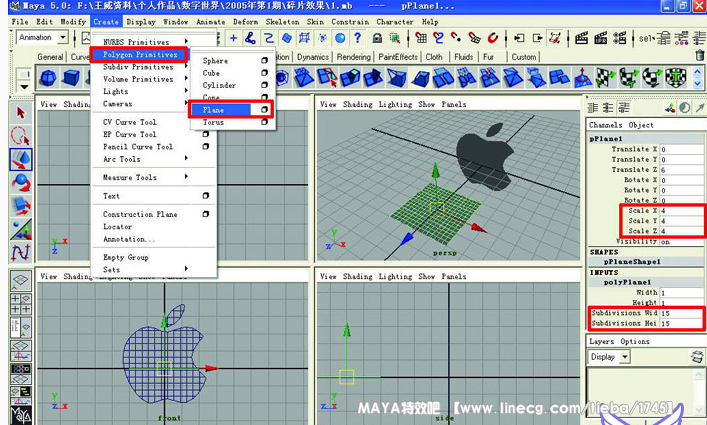Open render globals settings icon
Image resolution: width=707 pixels, height=425 pixels.
620,38
